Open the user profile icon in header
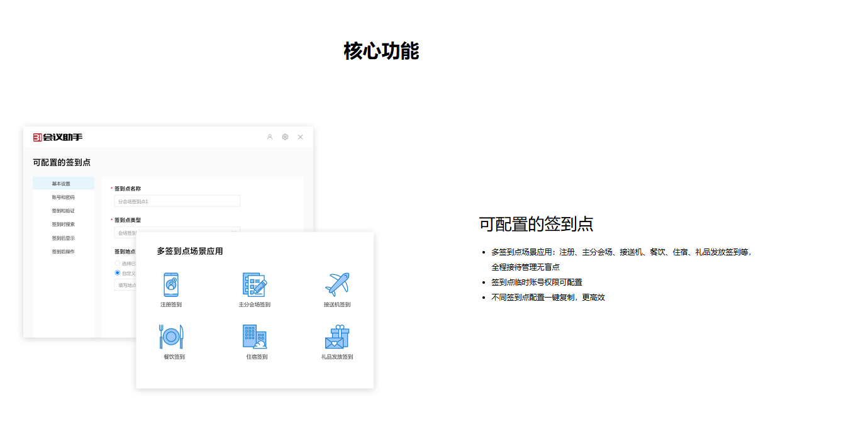Screen dimensions: 868x441 pos(270,137)
